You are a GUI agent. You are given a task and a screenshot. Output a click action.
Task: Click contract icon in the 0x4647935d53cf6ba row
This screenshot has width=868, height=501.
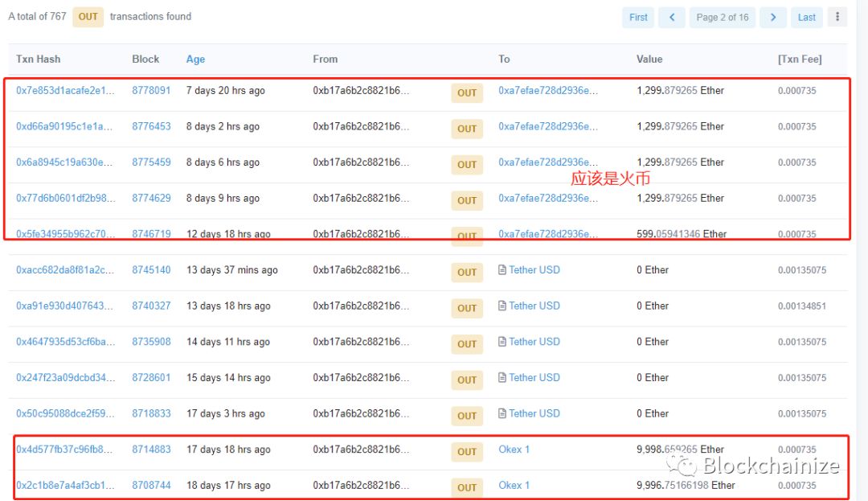pyautogui.click(x=502, y=342)
